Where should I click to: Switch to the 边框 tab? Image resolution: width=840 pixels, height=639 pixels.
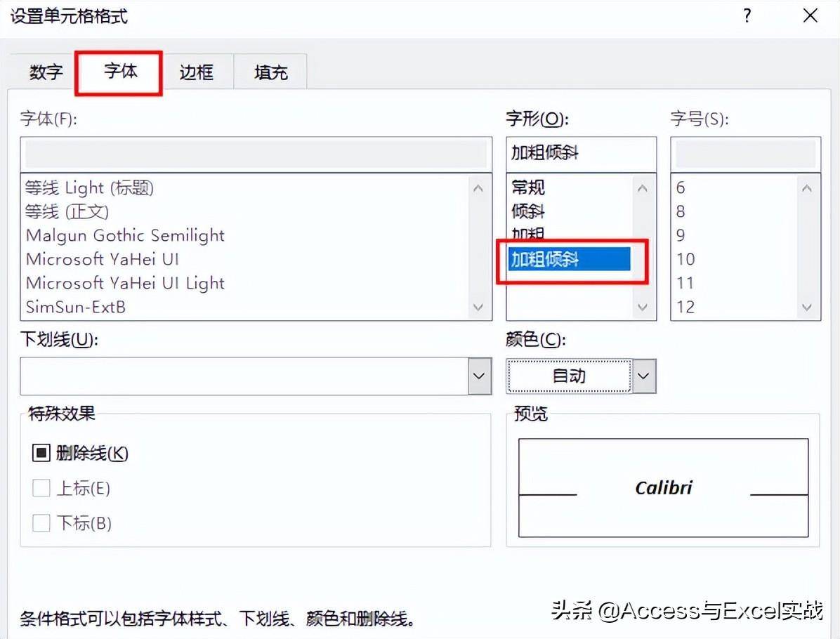[x=197, y=72]
